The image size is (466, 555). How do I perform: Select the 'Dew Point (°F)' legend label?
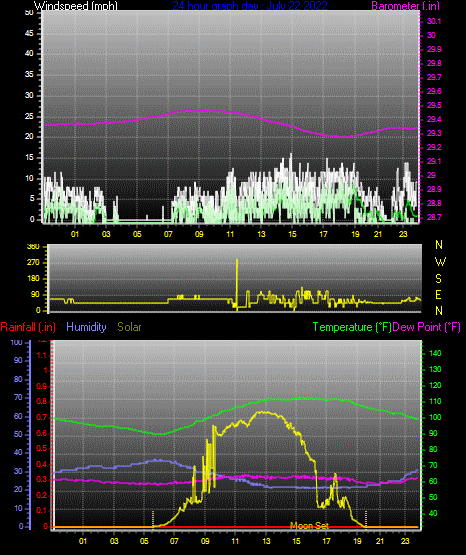tap(427, 327)
